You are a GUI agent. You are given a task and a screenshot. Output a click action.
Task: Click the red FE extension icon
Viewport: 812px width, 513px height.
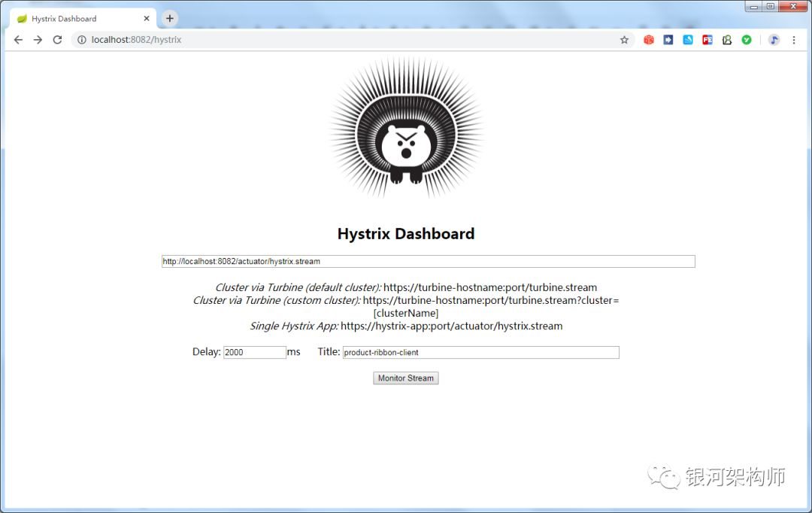(707, 40)
